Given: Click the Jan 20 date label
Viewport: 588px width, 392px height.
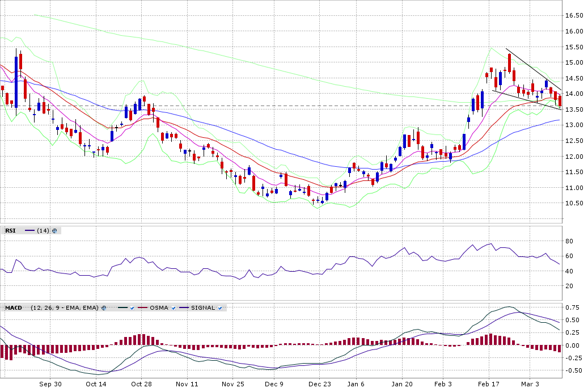Looking at the screenshot, I should [402, 384].
